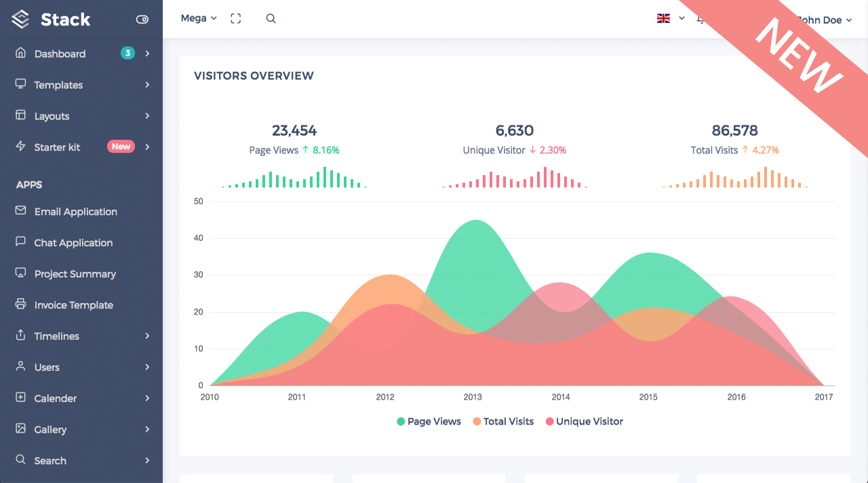
Task: Expand the Timelines submenu chevron
Action: coord(147,336)
